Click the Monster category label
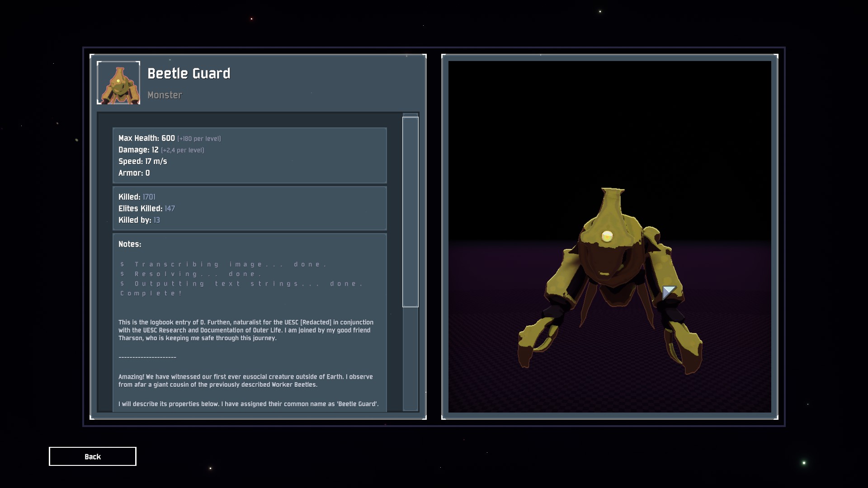Screen dimensions: 868x488 (165, 95)
